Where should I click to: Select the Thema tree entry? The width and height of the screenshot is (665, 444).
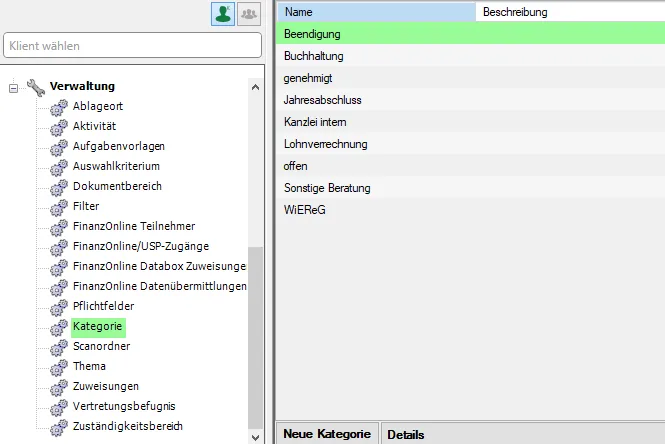coord(89,366)
